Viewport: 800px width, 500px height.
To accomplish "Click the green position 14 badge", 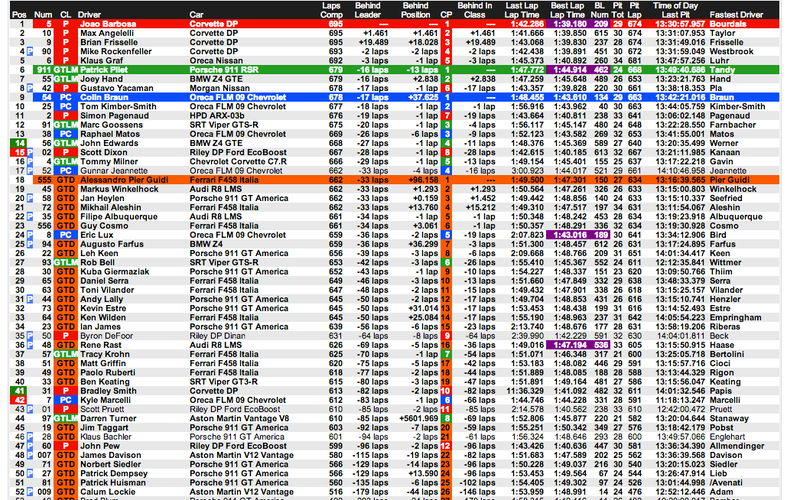I will click(18, 143).
